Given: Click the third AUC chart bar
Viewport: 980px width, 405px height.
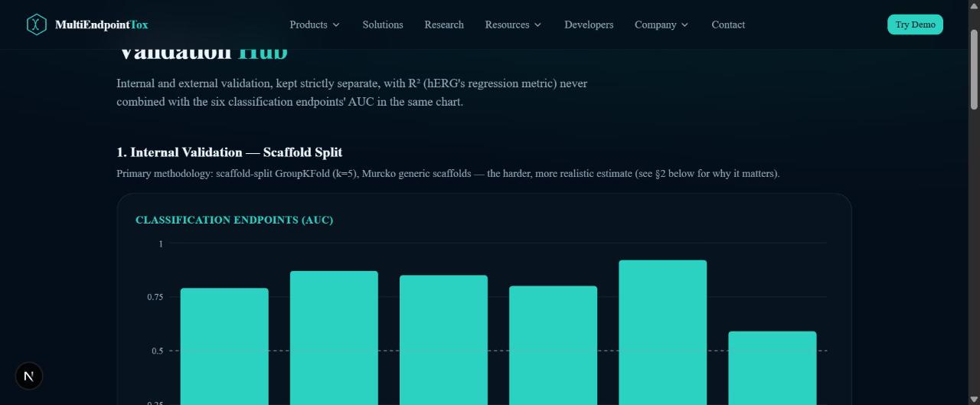Looking at the screenshot, I should click(443, 340).
